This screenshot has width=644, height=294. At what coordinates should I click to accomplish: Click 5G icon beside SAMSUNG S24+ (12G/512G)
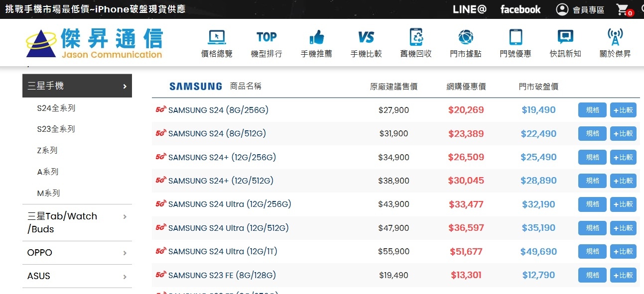pos(161,181)
